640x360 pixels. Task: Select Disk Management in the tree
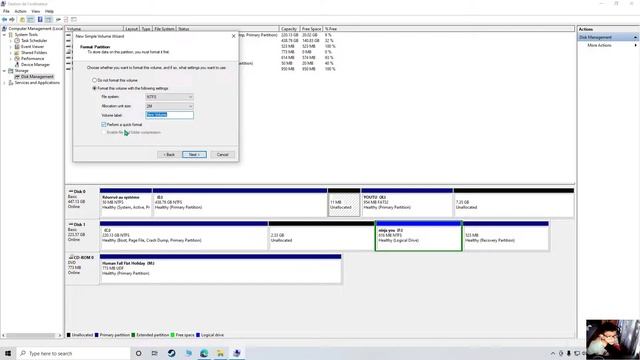(37, 77)
